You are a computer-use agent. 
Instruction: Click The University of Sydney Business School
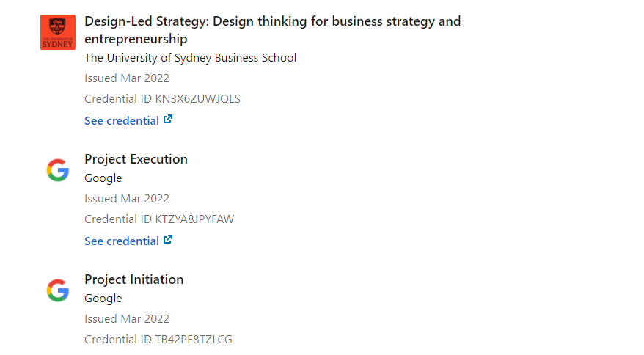click(x=191, y=58)
